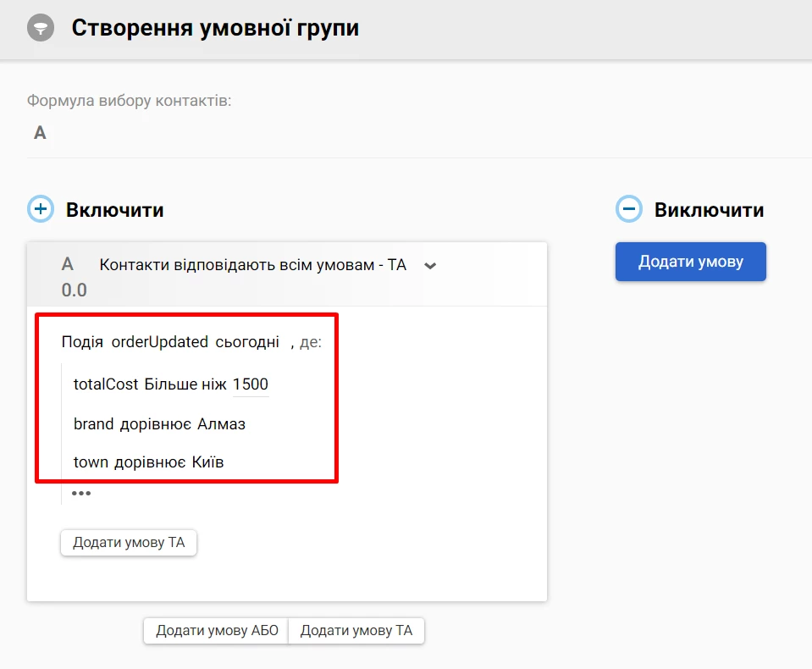Click Додати умову ТА inside group A
The width and height of the screenshot is (812, 669).
click(129, 543)
